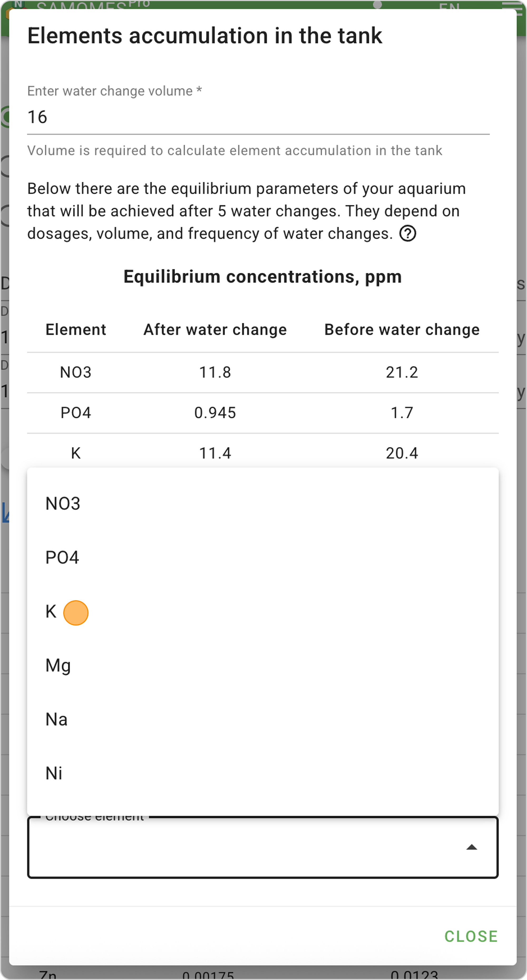Click the NO3 after-change value 11.8
The height and width of the screenshot is (980, 527).
[x=215, y=372]
